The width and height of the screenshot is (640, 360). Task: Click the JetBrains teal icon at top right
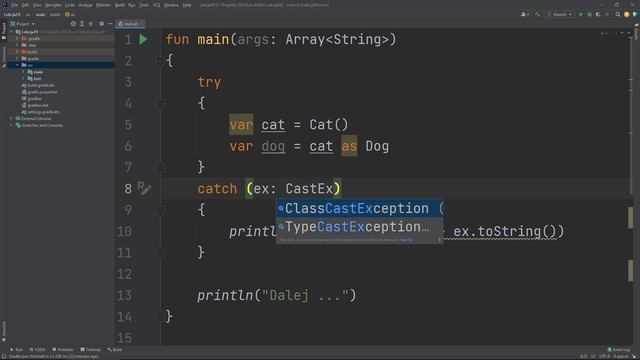(635, 14)
